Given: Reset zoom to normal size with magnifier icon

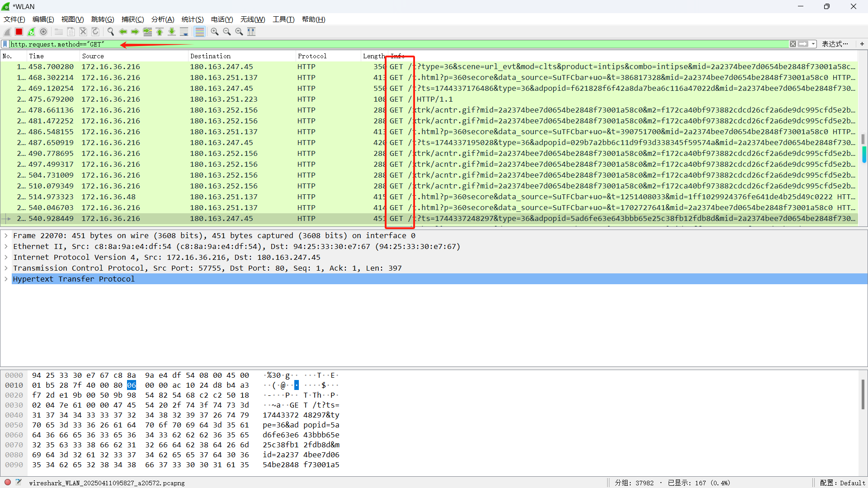Looking at the screenshot, I should 239,32.
